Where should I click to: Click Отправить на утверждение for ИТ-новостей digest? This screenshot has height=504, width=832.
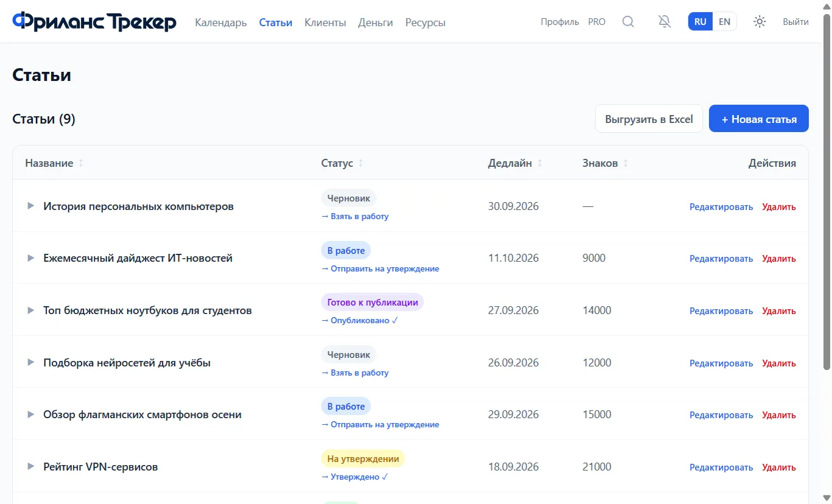[x=380, y=268]
